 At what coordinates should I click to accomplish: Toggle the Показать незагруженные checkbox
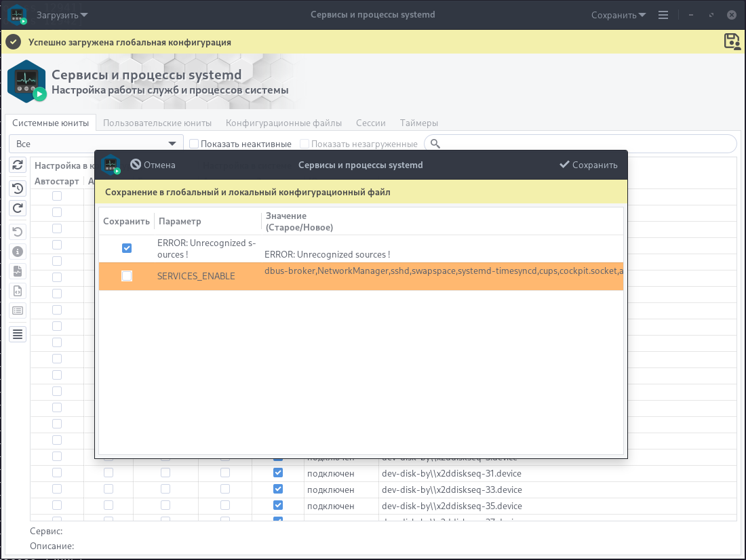coord(305,144)
